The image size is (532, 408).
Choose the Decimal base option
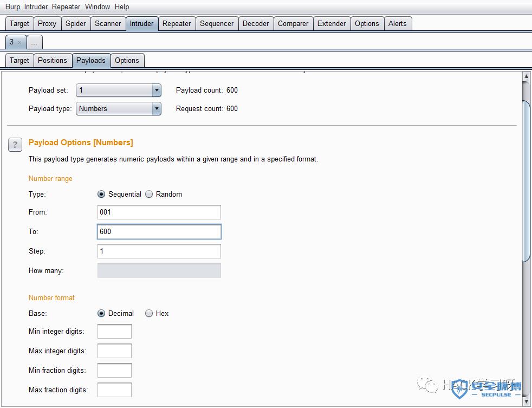(101, 313)
